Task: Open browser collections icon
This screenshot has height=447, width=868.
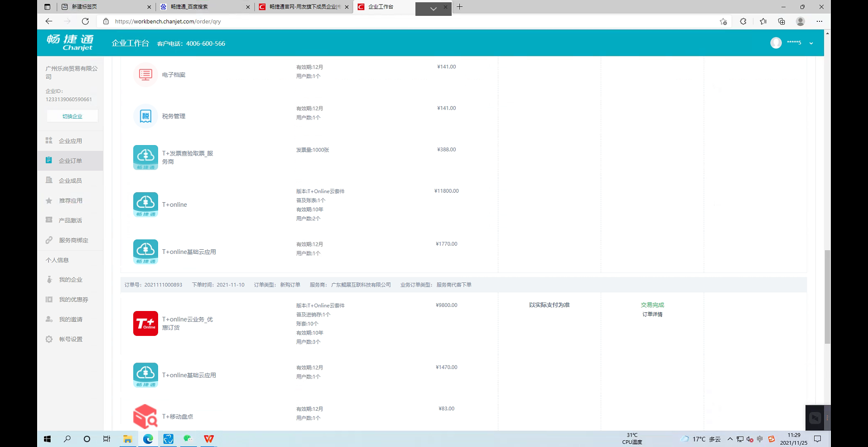Action: [x=781, y=21]
